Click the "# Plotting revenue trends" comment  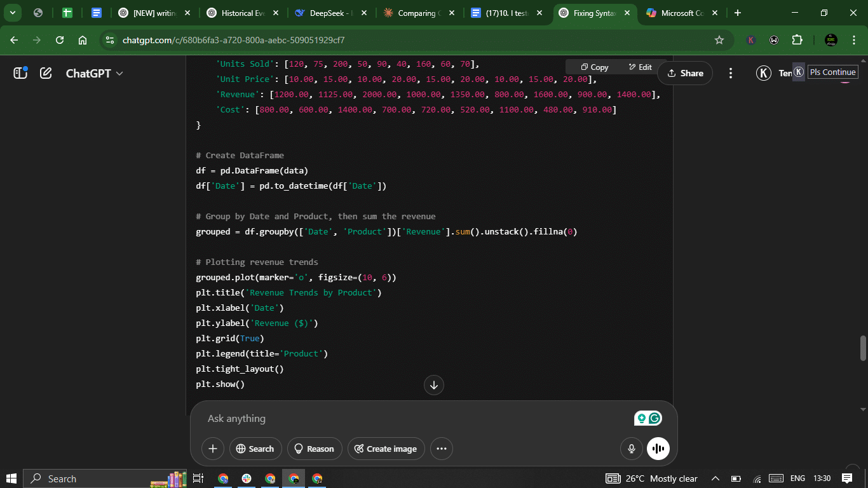257,262
